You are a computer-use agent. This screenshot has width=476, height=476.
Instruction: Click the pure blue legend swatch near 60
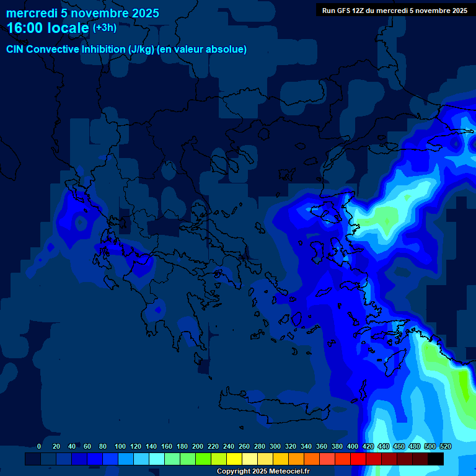(x=94, y=459)
